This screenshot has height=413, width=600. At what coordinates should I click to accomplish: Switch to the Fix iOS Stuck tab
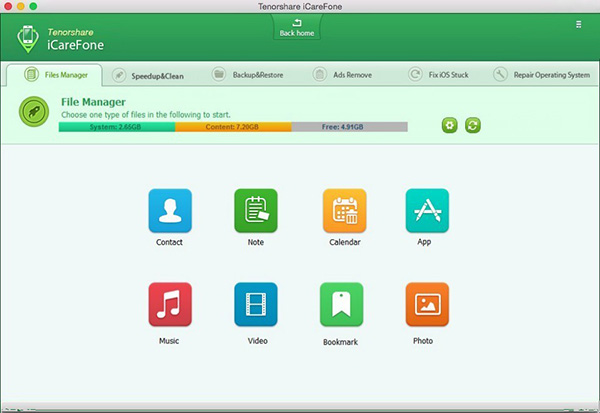pyautogui.click(x=438, y=75)
